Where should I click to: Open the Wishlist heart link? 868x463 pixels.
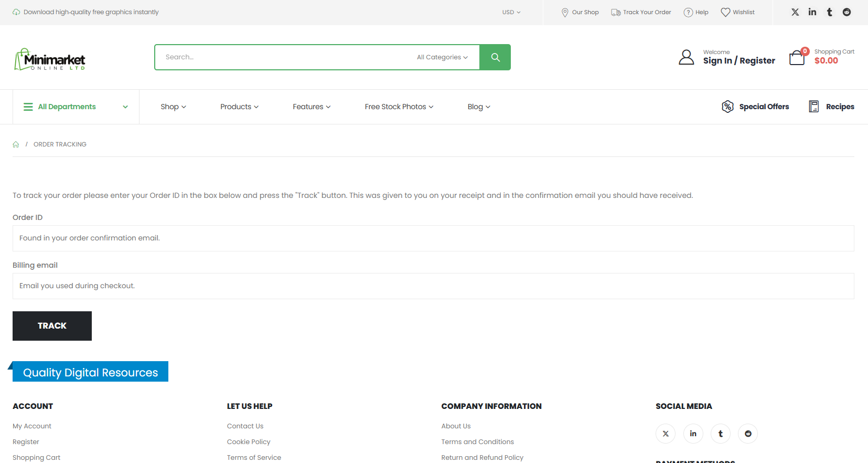[x=737, y=12]
